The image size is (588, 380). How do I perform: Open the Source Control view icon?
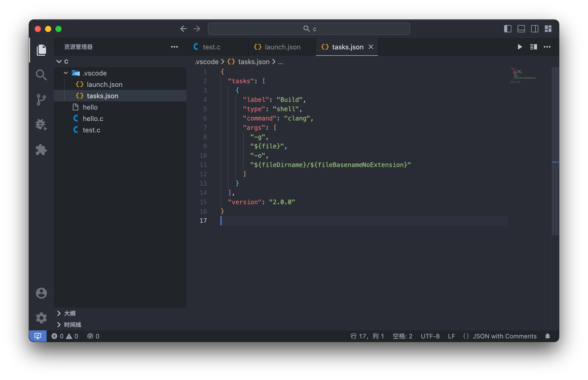[41, 100]
